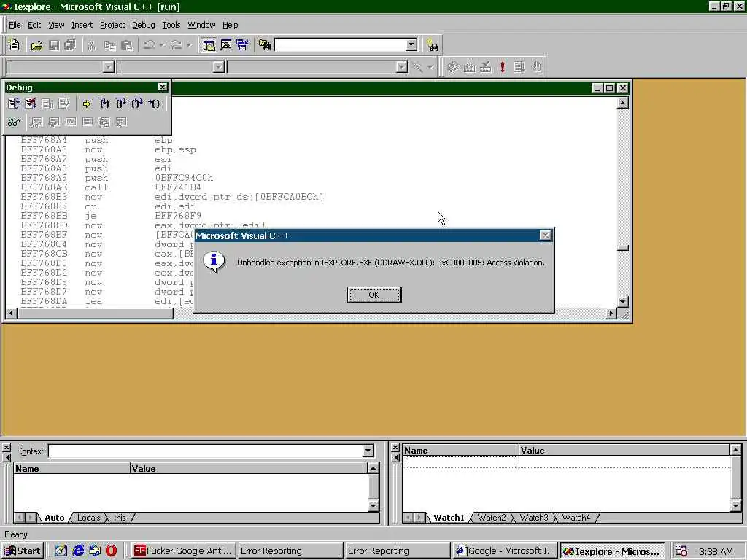The image size is (747, 560).
Task: Open the Debug menu
Action: [x=144, y=25]
